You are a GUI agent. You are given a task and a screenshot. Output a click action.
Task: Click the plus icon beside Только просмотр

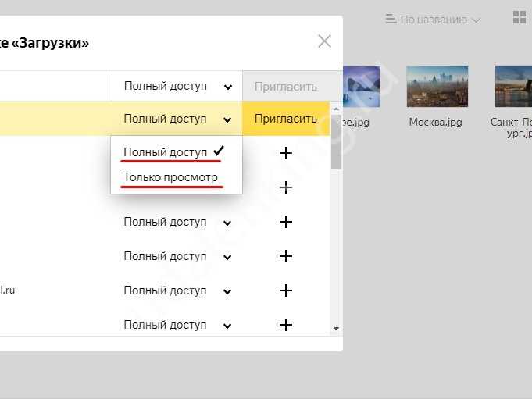[x=286, y=187]
